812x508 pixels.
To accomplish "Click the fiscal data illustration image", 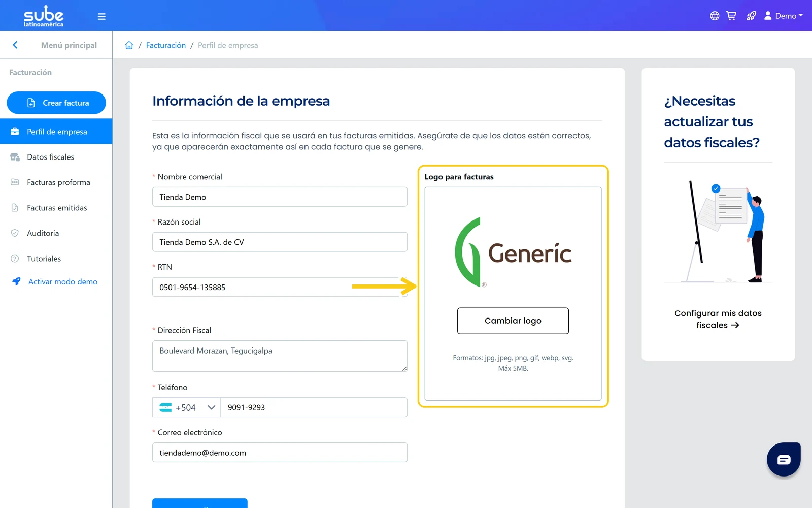I will tap(718, 232).
